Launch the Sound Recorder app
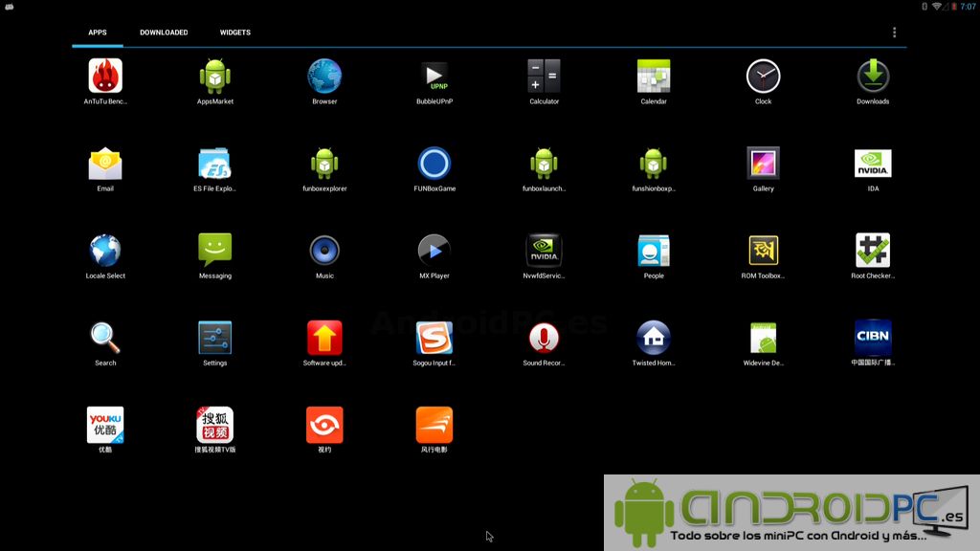This screenshot has width=980, height=551. [544, 338]
